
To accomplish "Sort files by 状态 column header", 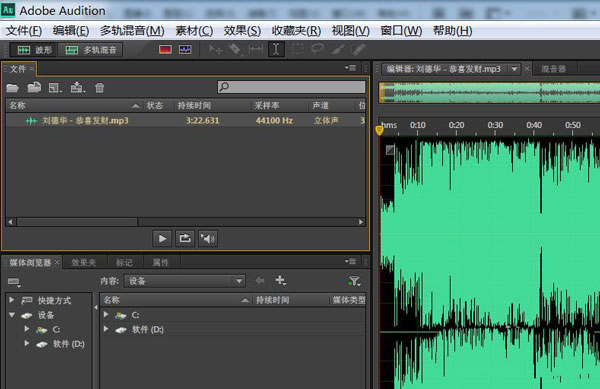I will pyautogui.click(x=158, y=106).
